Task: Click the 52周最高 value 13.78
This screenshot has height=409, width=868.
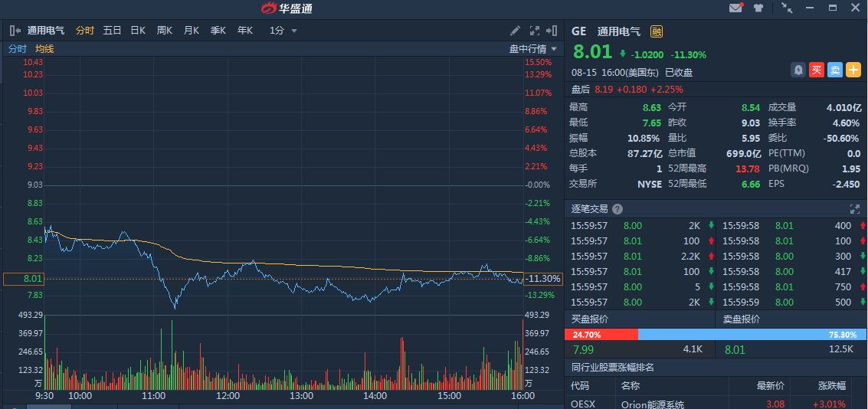Action: coord(747,169)
